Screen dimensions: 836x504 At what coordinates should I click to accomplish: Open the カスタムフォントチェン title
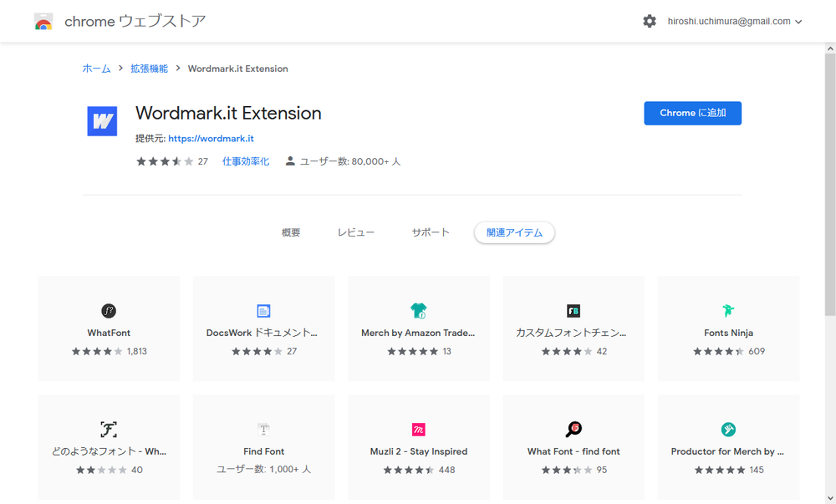pos(571,333)
